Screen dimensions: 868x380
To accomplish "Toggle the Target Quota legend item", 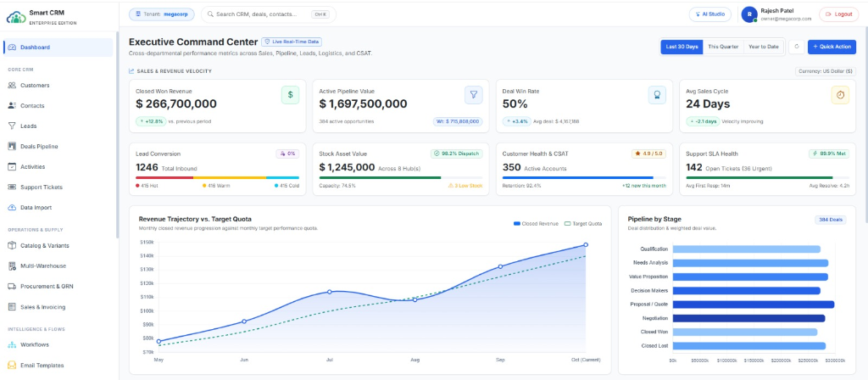I will 583,224.
